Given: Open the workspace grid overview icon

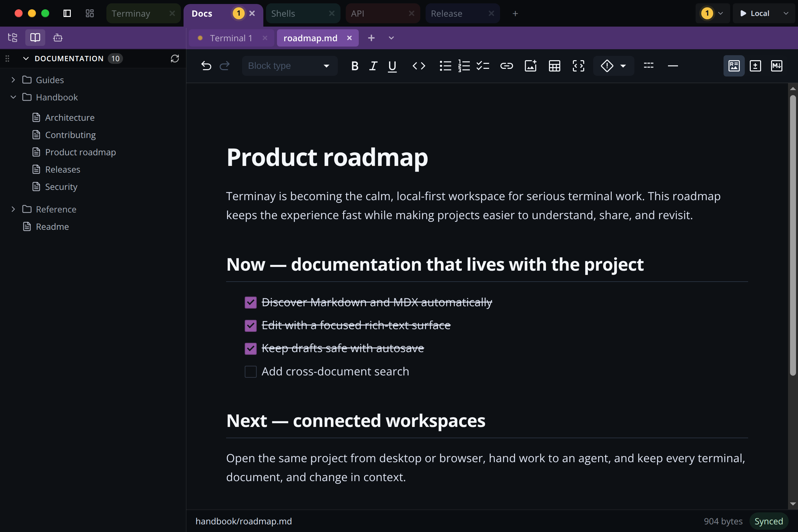Looking at the screenshot, I should point(89,13).
